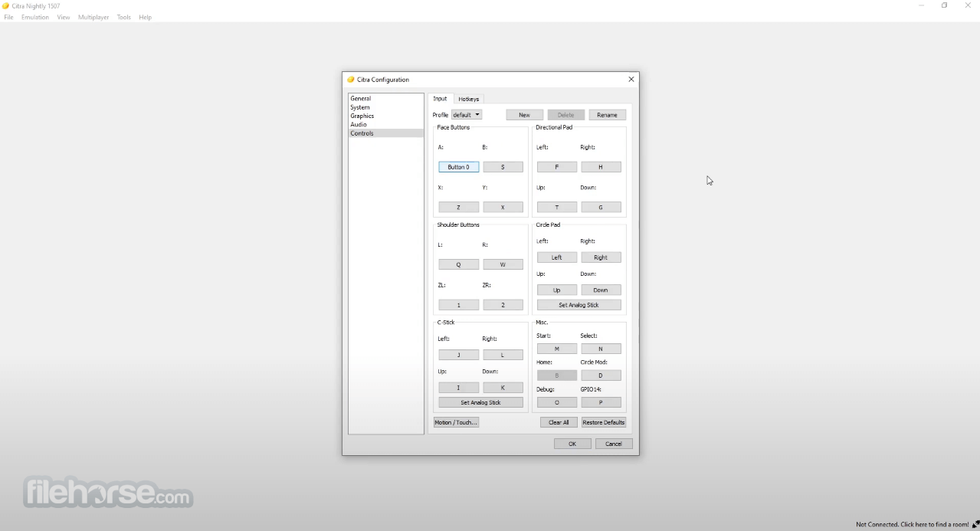Rebind C-Stick Up mapped to I
This screenshot has height=531, width=980.
tap(458, 388)
